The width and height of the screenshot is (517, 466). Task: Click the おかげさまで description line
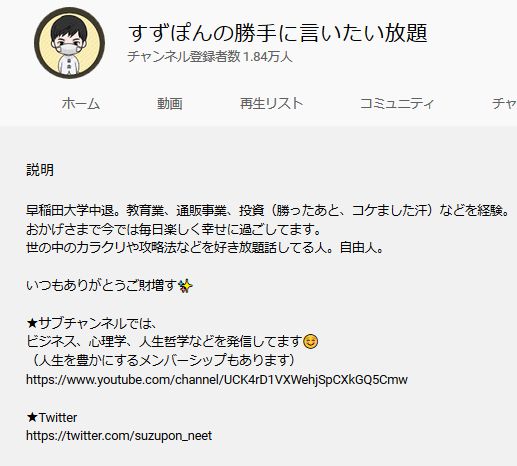coord(173,229)
